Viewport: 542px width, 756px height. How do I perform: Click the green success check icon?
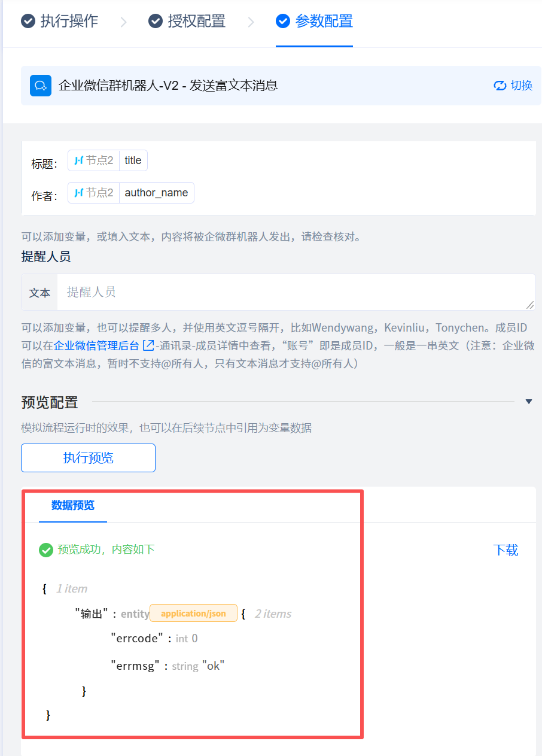(46, 549)
